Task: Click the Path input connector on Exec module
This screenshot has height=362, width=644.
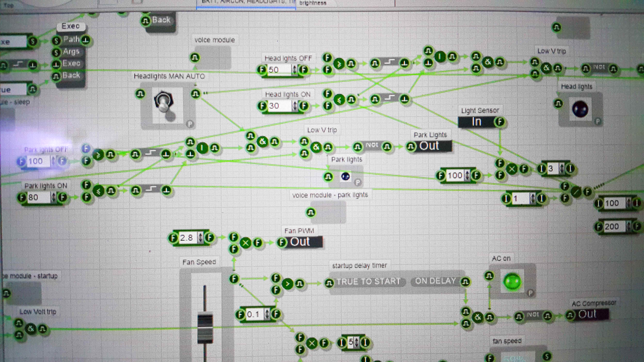Action: point(56,40)
